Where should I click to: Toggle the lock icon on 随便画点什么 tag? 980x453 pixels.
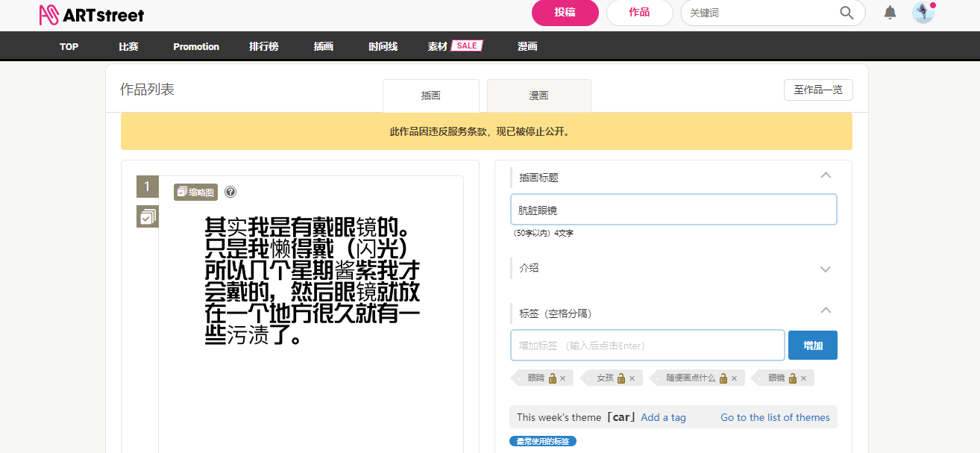click(723, 378)
